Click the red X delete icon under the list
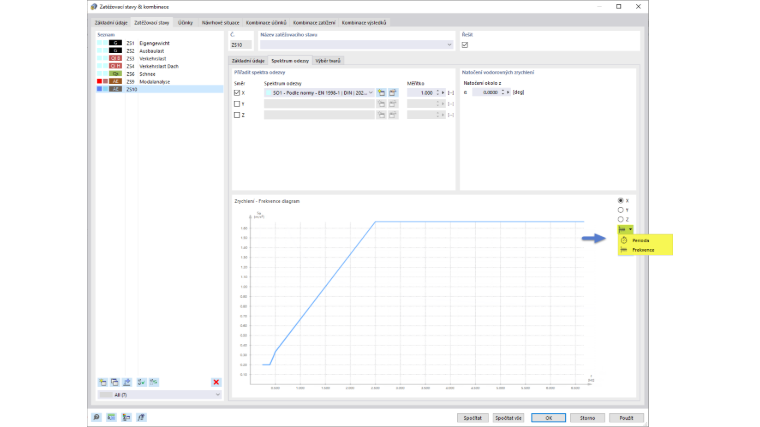 216,382
